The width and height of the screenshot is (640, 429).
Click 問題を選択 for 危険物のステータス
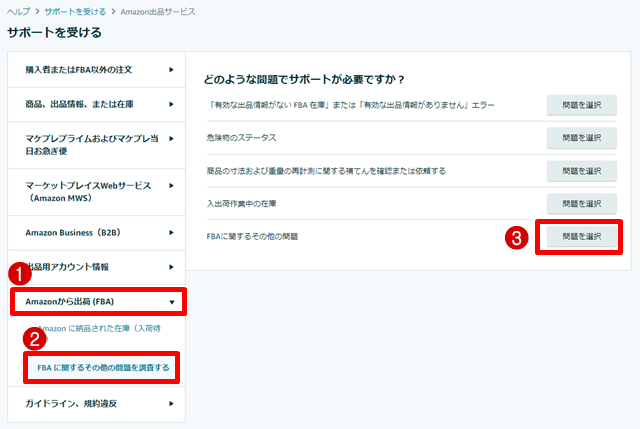[581, 138]
